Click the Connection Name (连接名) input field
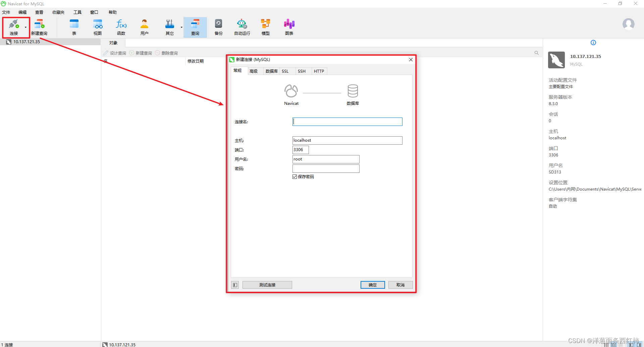 (347, 122)
